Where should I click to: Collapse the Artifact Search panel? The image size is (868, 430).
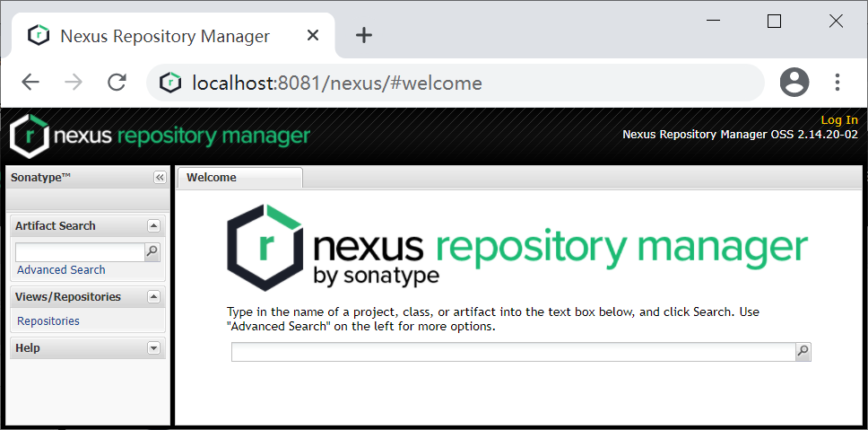[x=153, y=226]
